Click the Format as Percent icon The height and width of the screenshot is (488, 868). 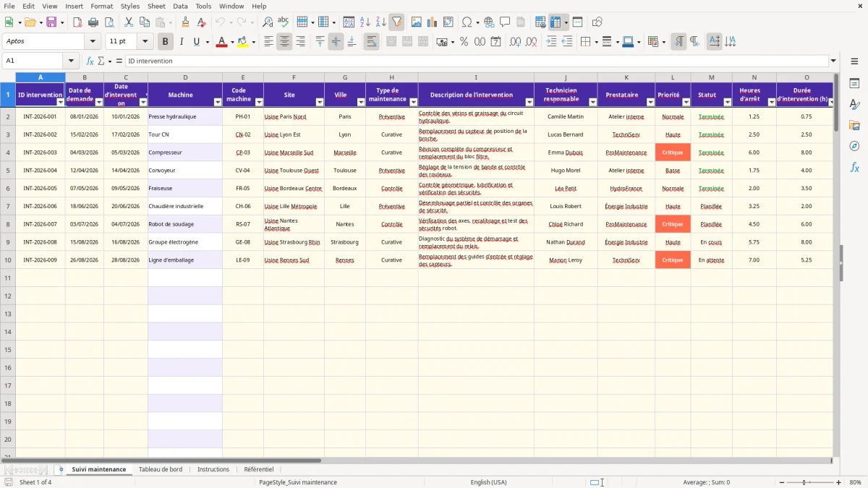coord(464,42)
